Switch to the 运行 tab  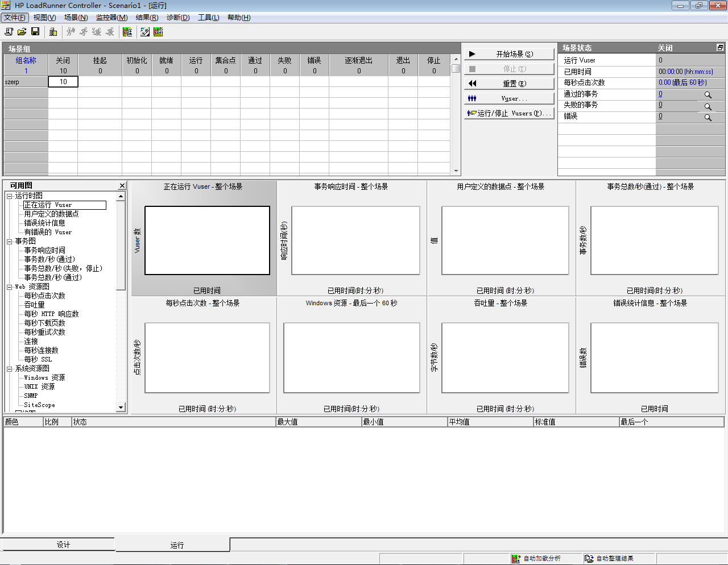(173, 545)
